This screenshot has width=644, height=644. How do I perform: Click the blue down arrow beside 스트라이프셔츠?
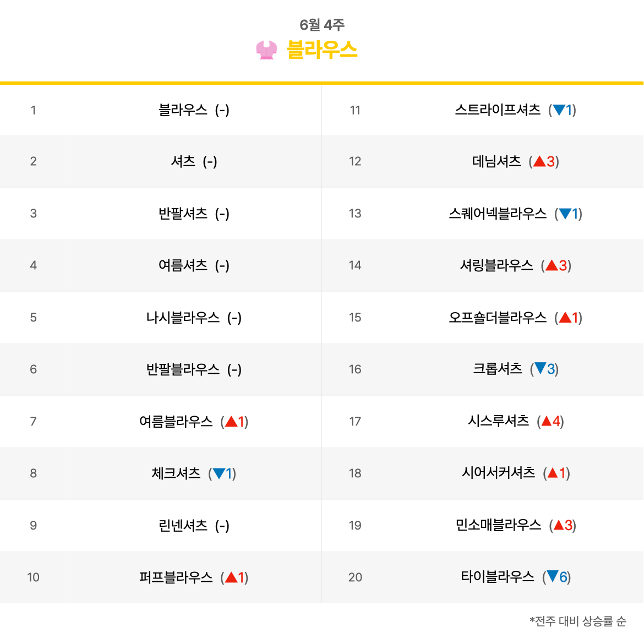pos(559,110)
